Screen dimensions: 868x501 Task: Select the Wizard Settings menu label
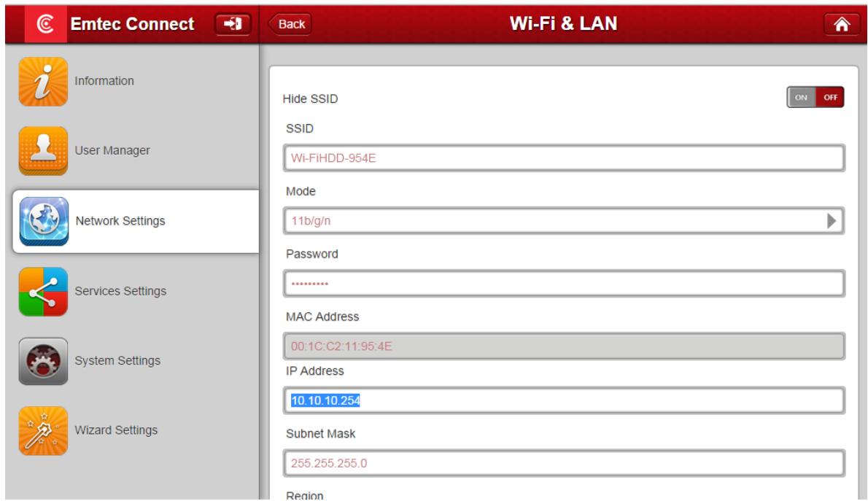coord(116,430)
